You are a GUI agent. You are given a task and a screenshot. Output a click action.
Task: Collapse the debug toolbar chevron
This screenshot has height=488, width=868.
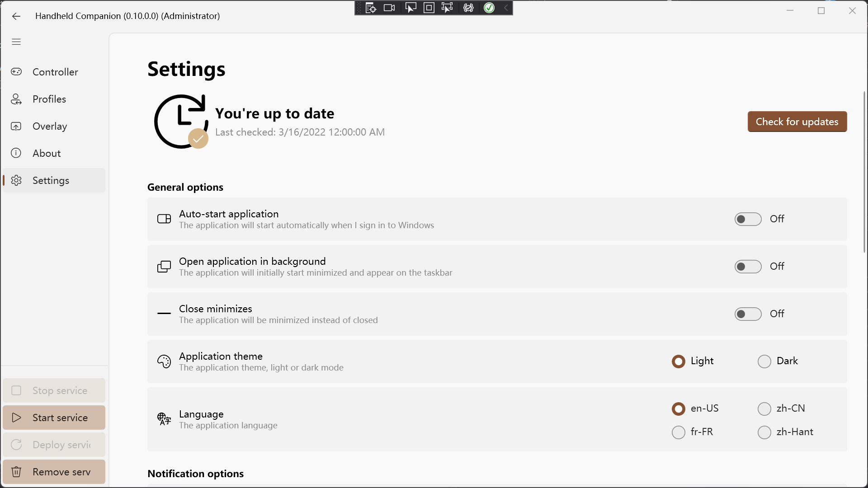506,8
